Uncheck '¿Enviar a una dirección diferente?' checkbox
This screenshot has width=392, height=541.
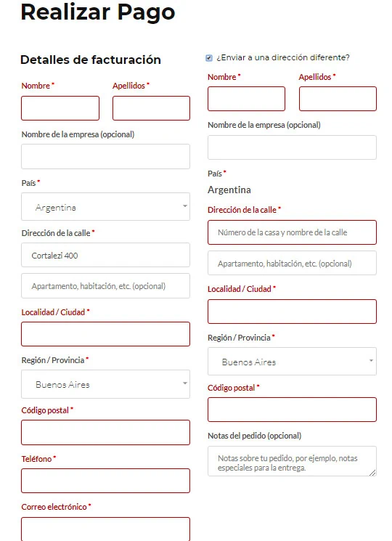[x=209, y=58]
